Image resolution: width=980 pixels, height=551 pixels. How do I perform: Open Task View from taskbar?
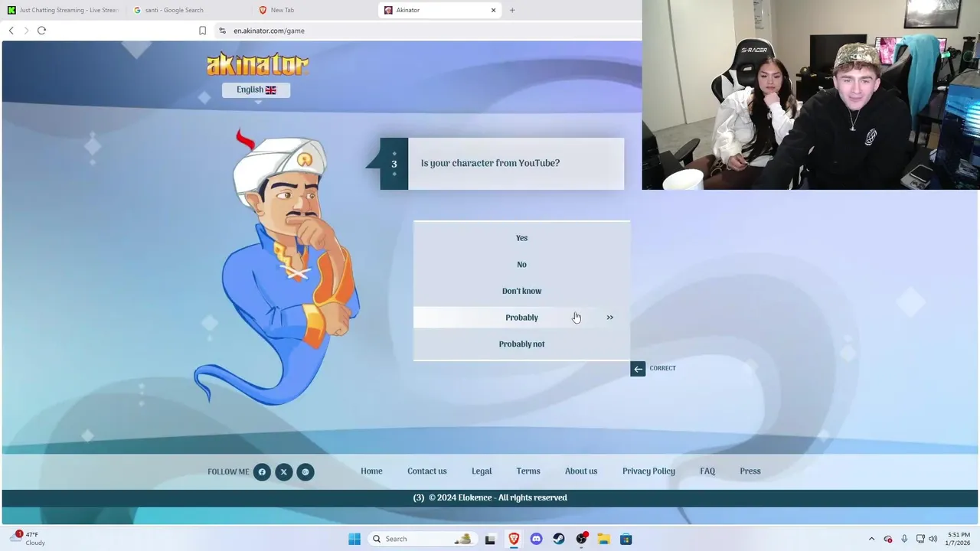tap(490, 539)
